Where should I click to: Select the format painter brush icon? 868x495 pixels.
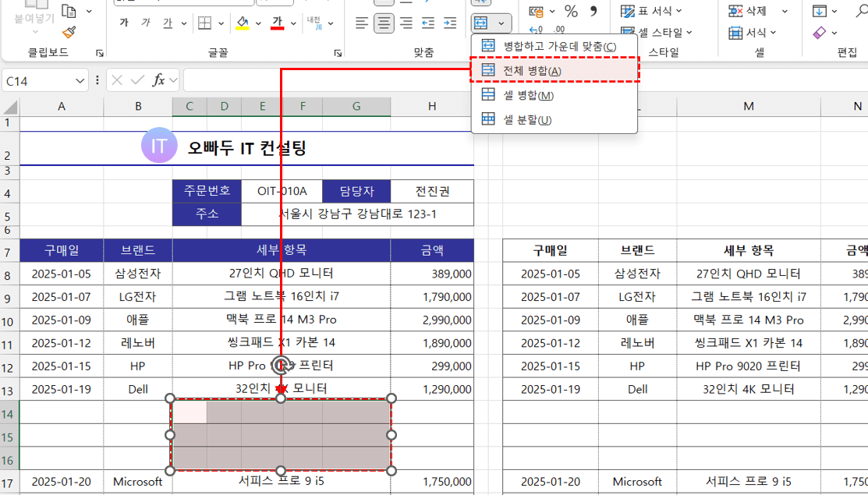click(x=70, y=32)
